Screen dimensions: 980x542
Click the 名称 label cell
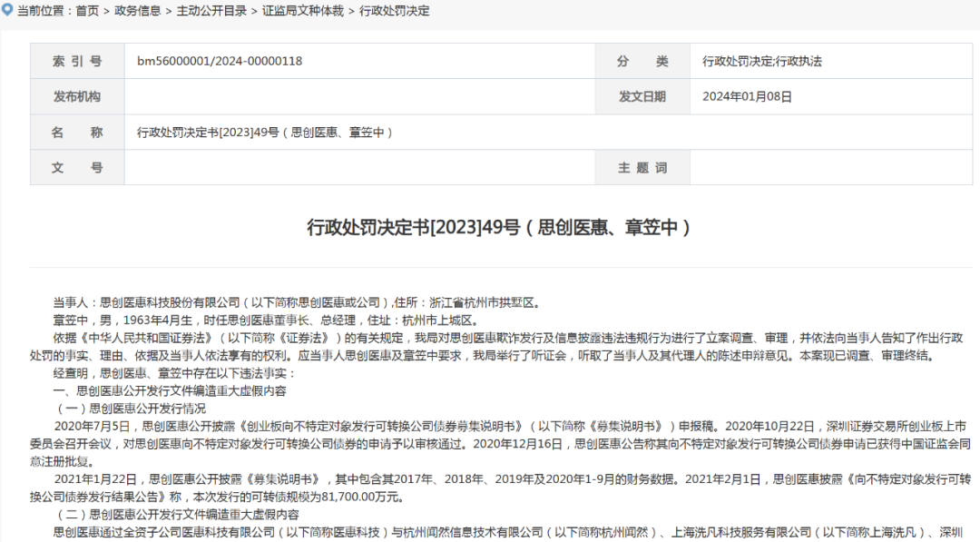[x=77, y=132]
